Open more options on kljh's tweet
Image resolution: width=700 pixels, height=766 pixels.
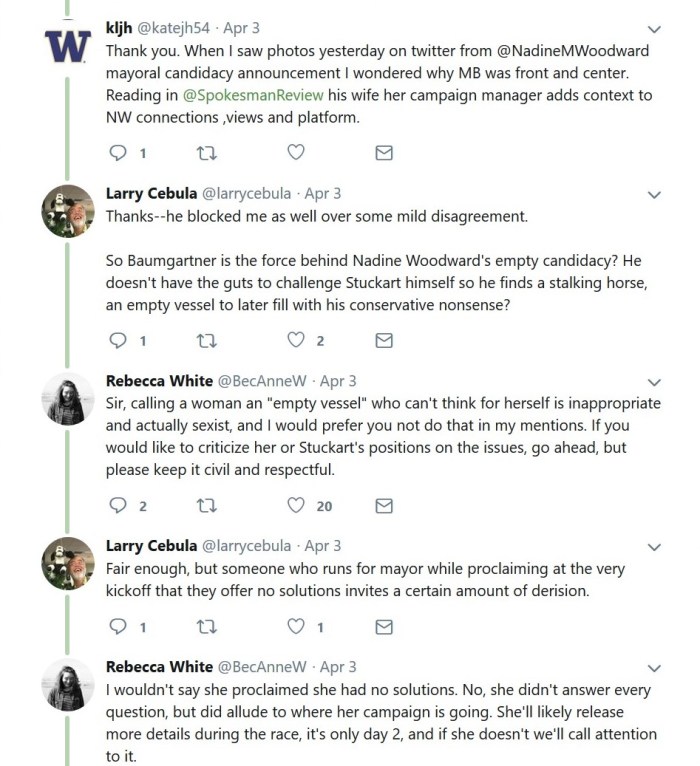(654, 29)
